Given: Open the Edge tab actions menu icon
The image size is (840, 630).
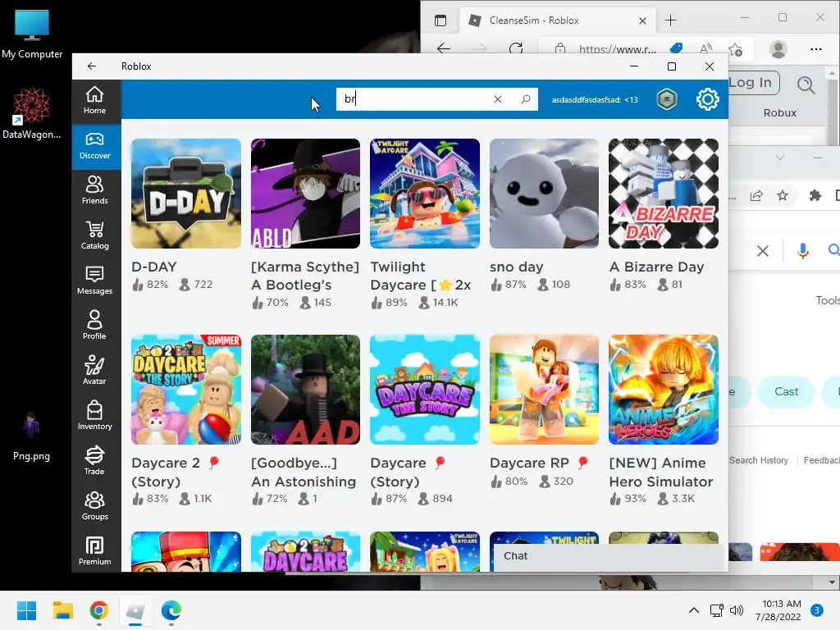Looking at the screenshot, I should (441, 21).
